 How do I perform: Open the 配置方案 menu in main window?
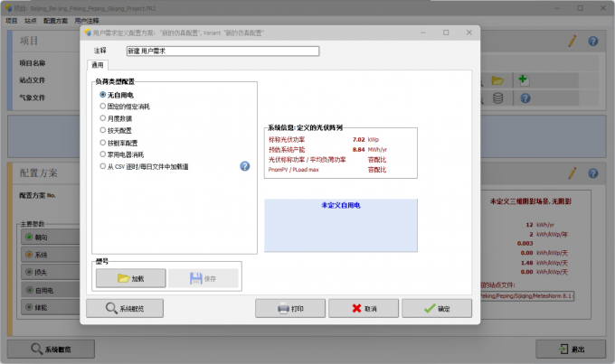pyautogui.click(x=56, y=21)
